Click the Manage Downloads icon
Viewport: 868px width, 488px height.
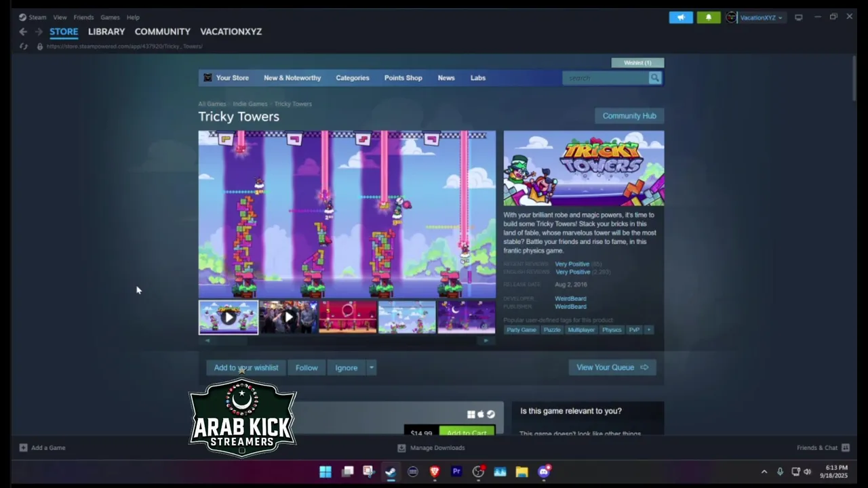pos(401,447)
